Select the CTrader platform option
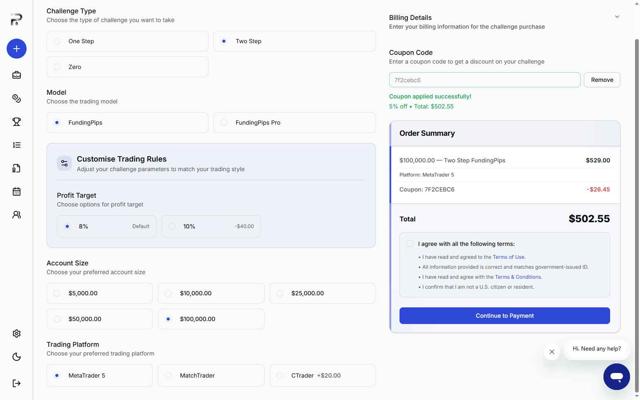The width and height of the screenshot is (640, 400). (322, 375)
